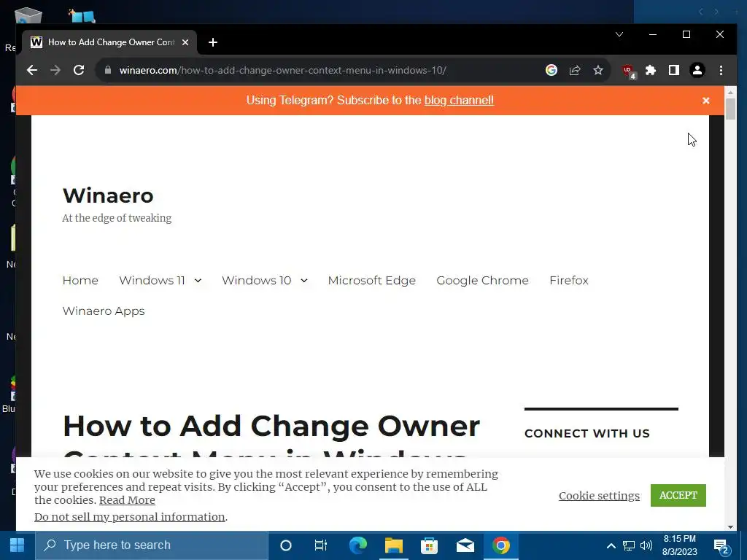
Task: Click the page scrollbar thumb
Action: pos(731,109)
